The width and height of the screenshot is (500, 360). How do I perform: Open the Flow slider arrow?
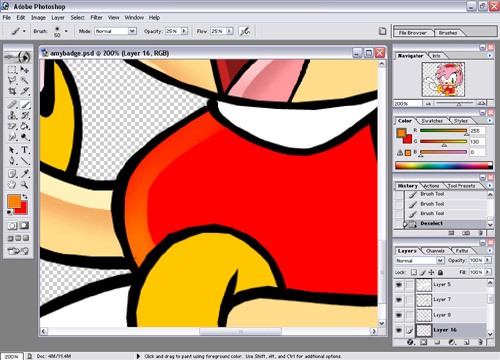click(x=229, y=31)
